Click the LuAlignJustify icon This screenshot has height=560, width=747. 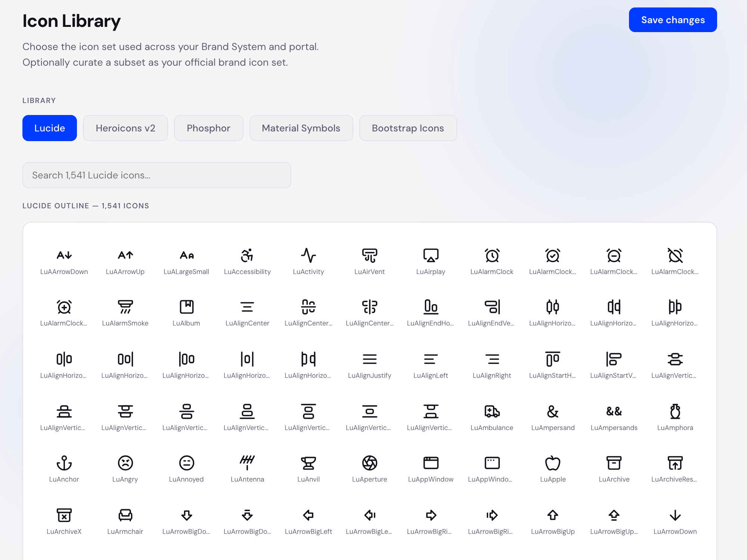(370, 360)
